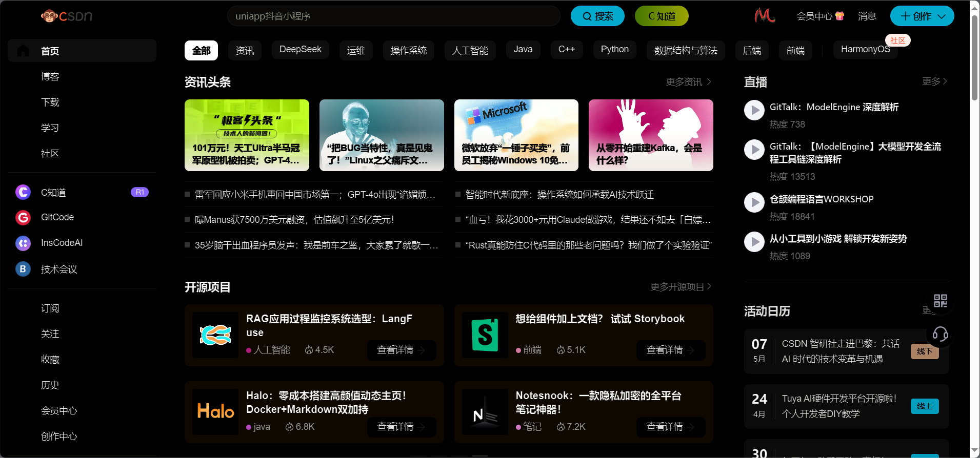Select the 人工智能 category tab
Viewport: 980px width, 458px height.
click(x=470, y=50)
